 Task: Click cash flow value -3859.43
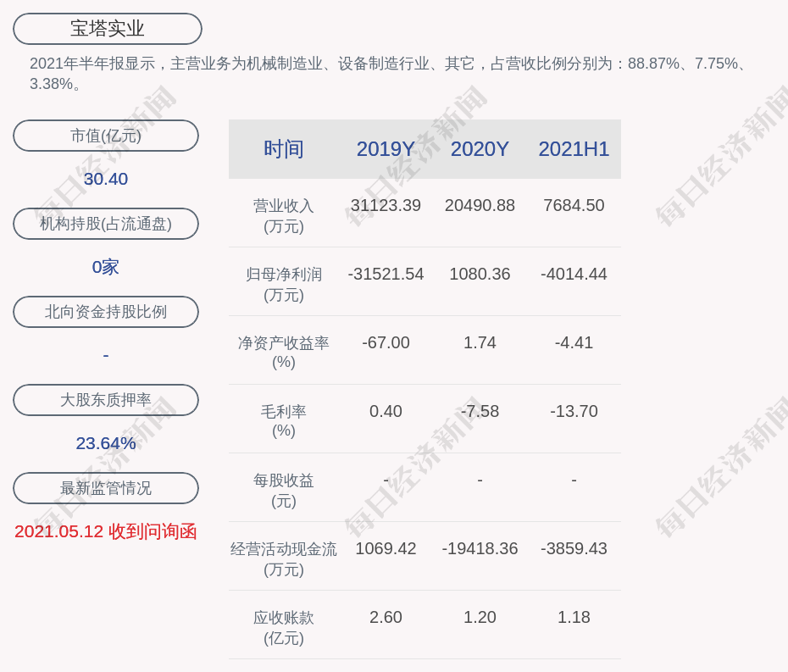[574, 548]
